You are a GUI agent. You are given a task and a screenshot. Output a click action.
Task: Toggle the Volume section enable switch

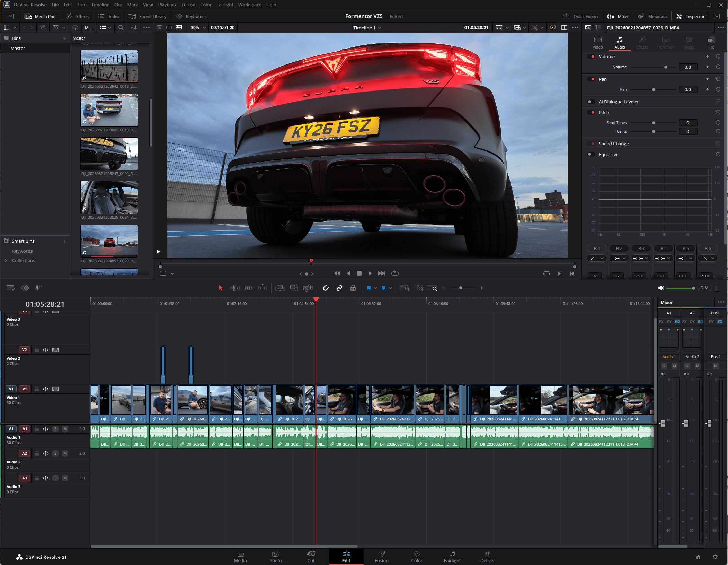(591, 56)
